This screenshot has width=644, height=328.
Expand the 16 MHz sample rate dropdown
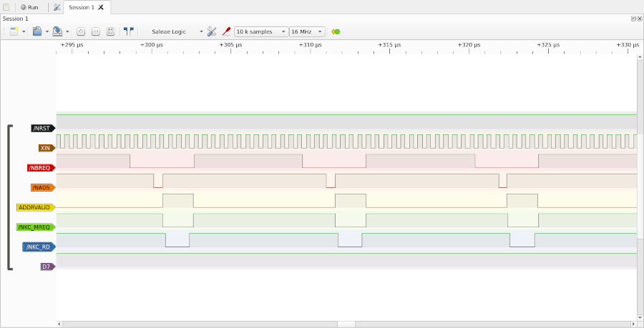307,31
